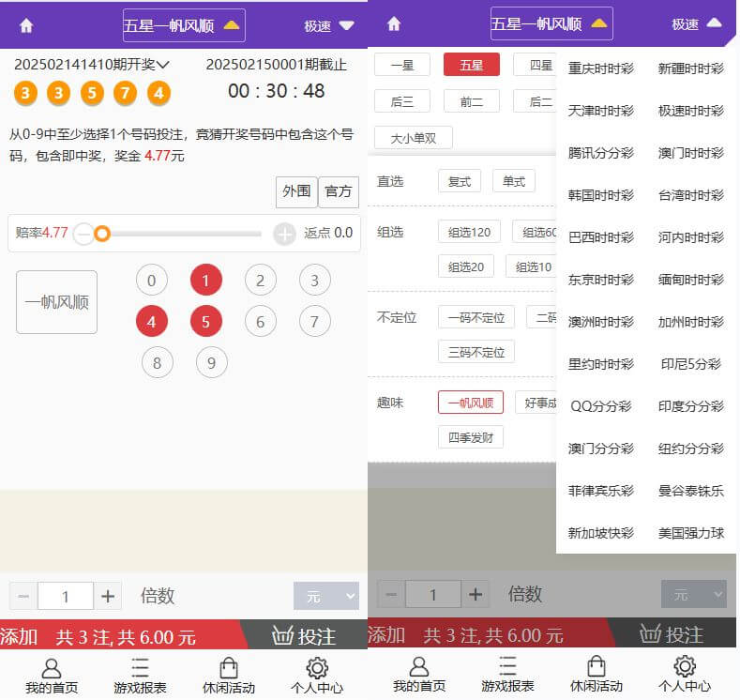Choose 腾讯分分彩 from the lottery list
The height and width of the screenshot is (700, 740).
(x=601, y=153)
